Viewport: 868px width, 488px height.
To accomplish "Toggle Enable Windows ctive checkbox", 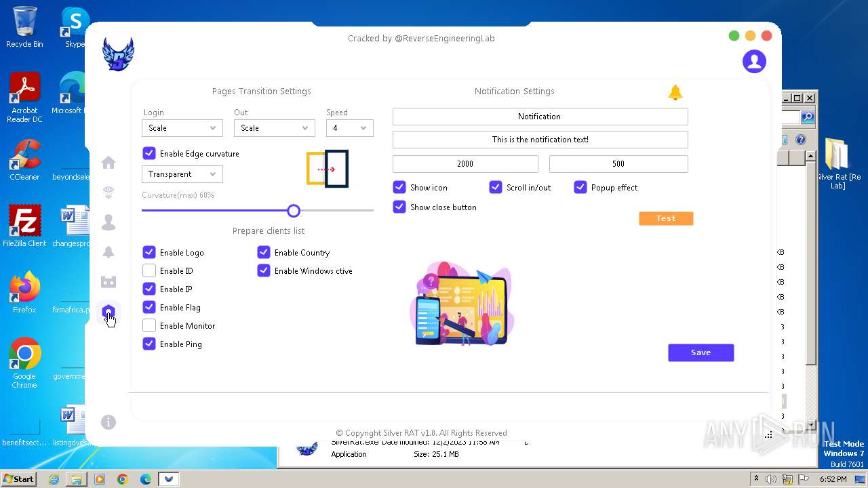I will click(x=264, y=270).
